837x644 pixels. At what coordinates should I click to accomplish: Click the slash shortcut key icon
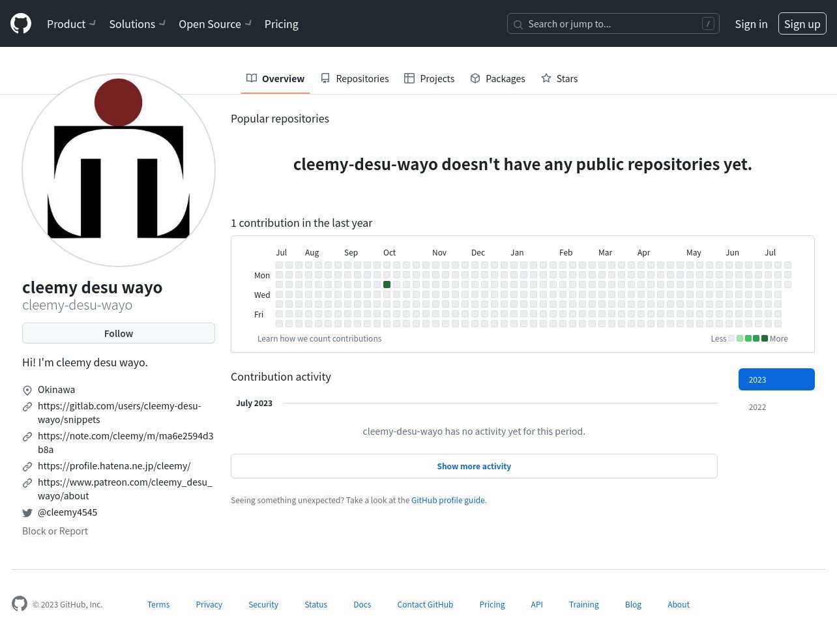(708, 23)
